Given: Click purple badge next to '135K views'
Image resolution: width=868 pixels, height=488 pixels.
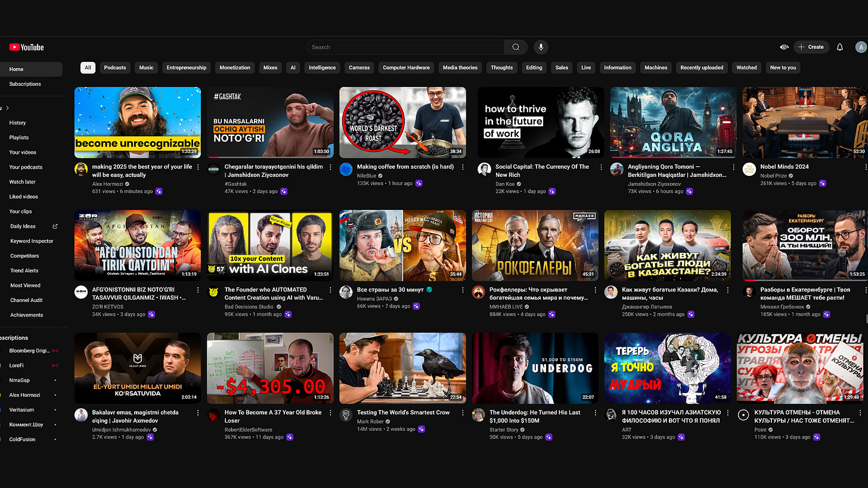Looking at the screenshot, I should 419,184.
